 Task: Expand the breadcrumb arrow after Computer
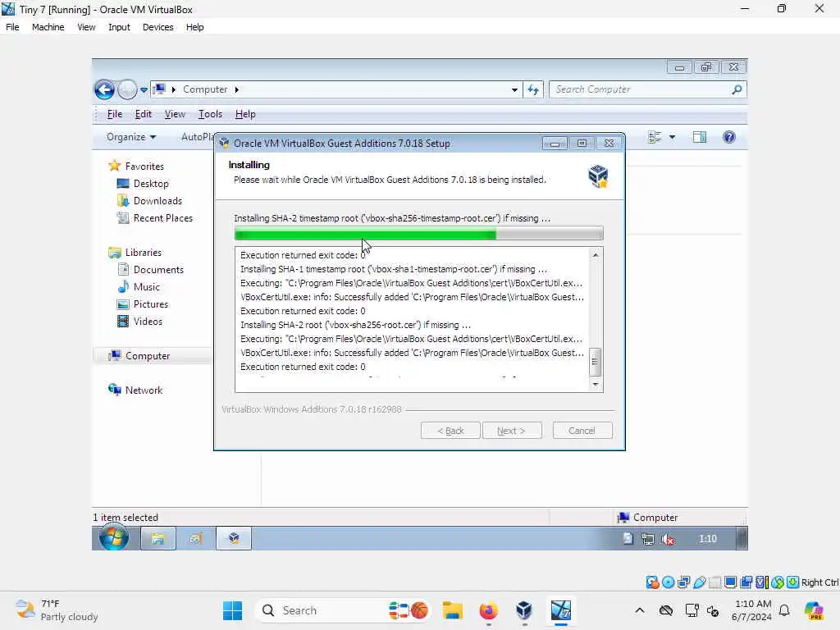pos(236,89)
